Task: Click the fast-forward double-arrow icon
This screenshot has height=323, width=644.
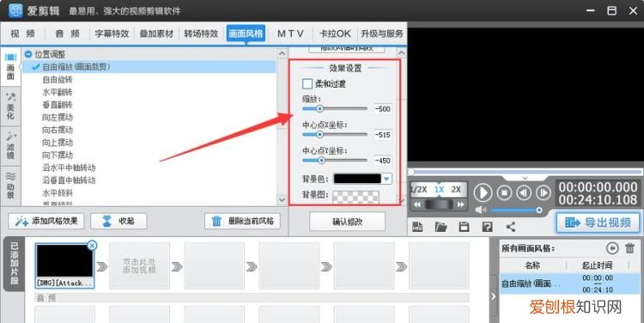Action: (460, 204)
